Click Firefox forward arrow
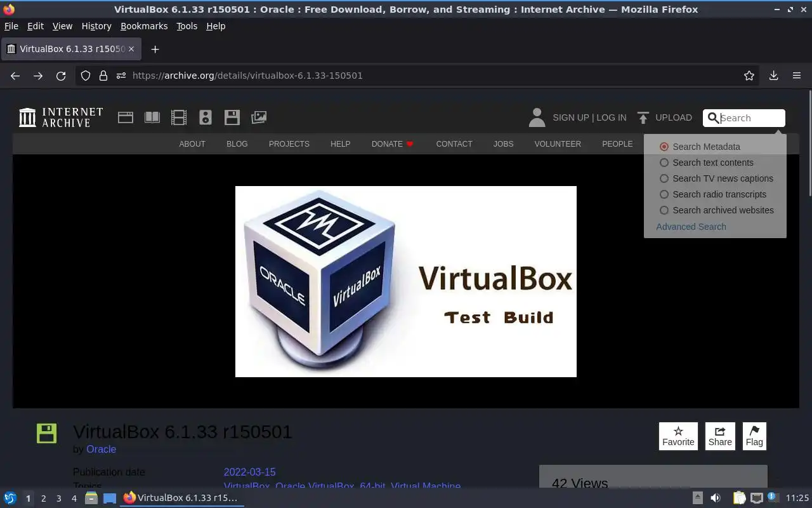Image resolution: width=812 pixels, height=508 pixels. tap(38, 76)
